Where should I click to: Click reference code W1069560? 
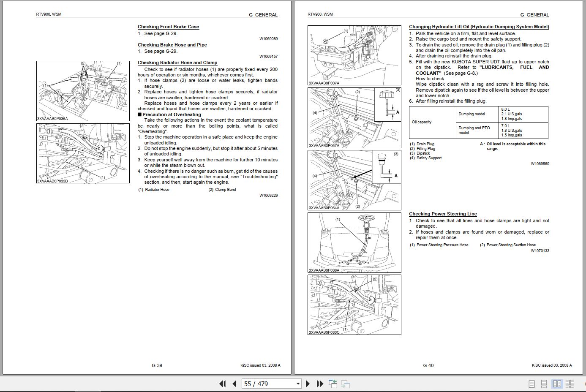(x=540, y=163)
